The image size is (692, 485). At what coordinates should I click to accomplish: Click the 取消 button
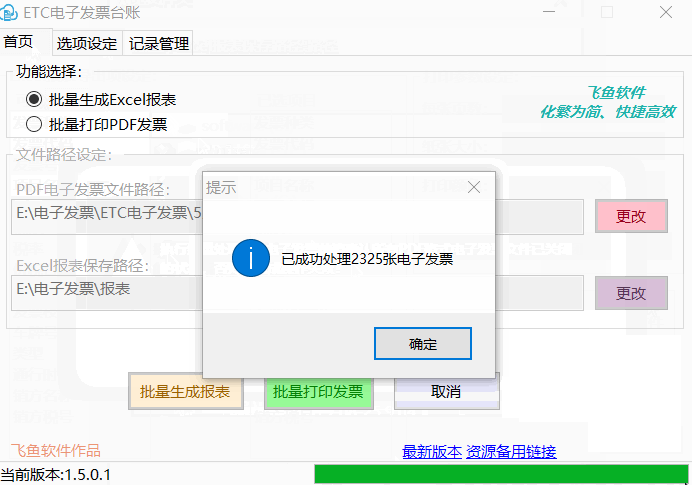click(447, 391)
